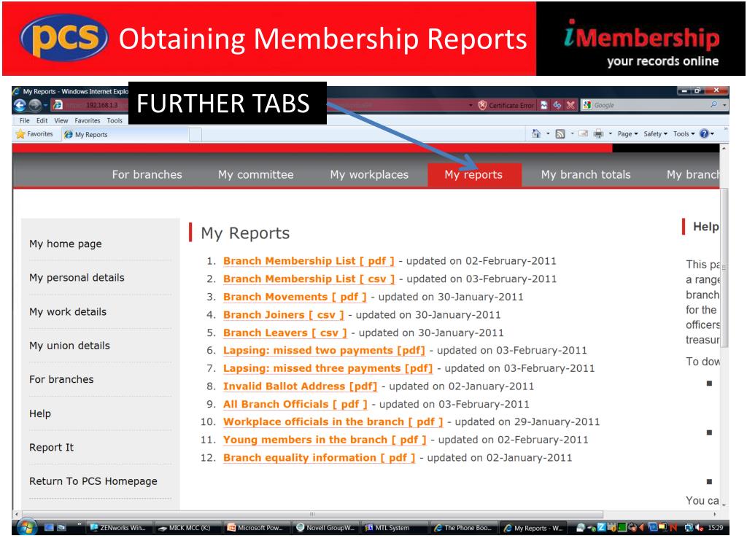Click the Print icon in command bar
Screen dimensions: 747x560
(x=598, y=134)
